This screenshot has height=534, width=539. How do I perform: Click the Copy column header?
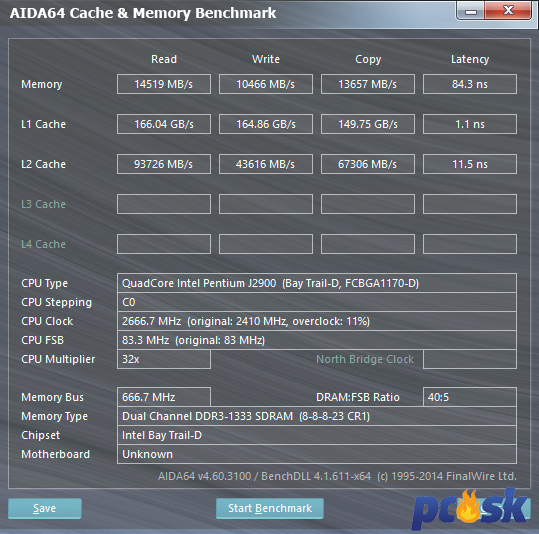pyautogui.click(x=368, y=59)
